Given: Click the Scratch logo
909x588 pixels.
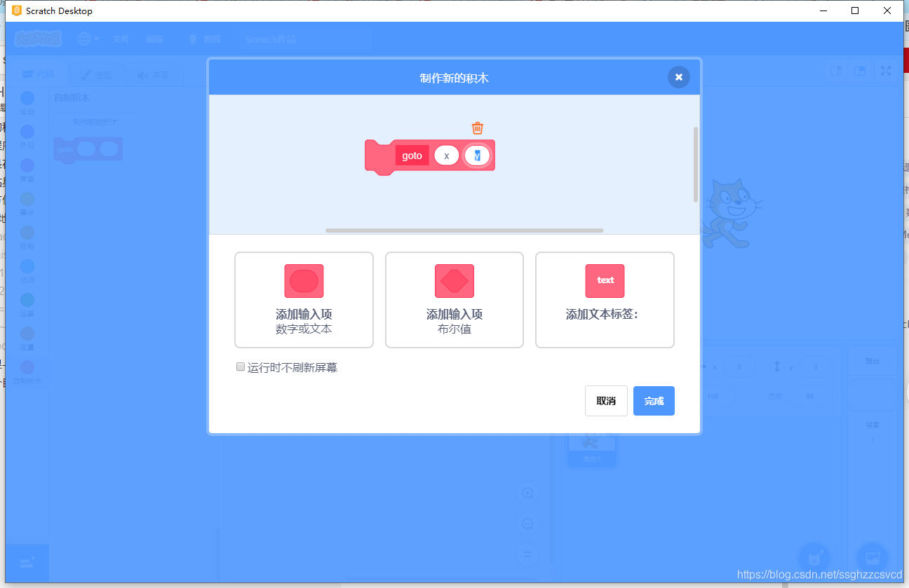Looking at the screenshot, I should pyautogui.click(x=38, y=39).
